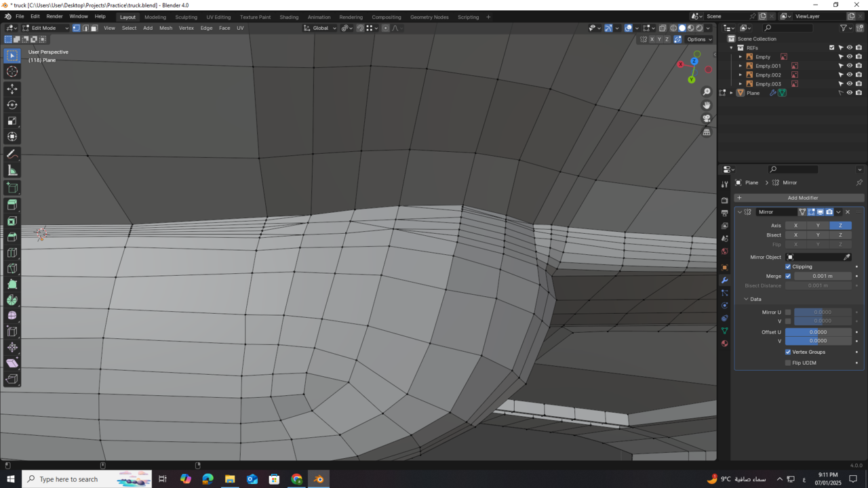868x488 pixels.
Task: Toggle Bisect Y in Mirror modifier
Action: coord(818,235)
